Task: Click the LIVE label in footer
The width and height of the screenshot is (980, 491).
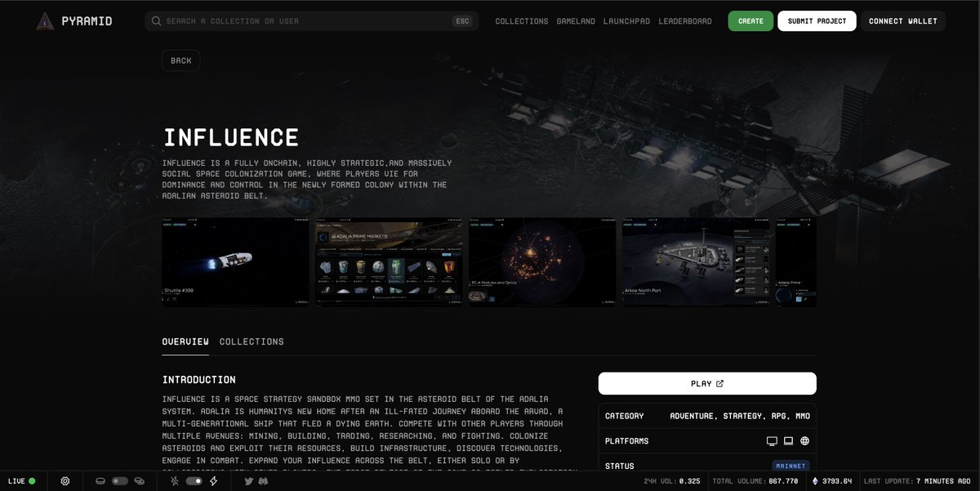Action: coord(16,481)
